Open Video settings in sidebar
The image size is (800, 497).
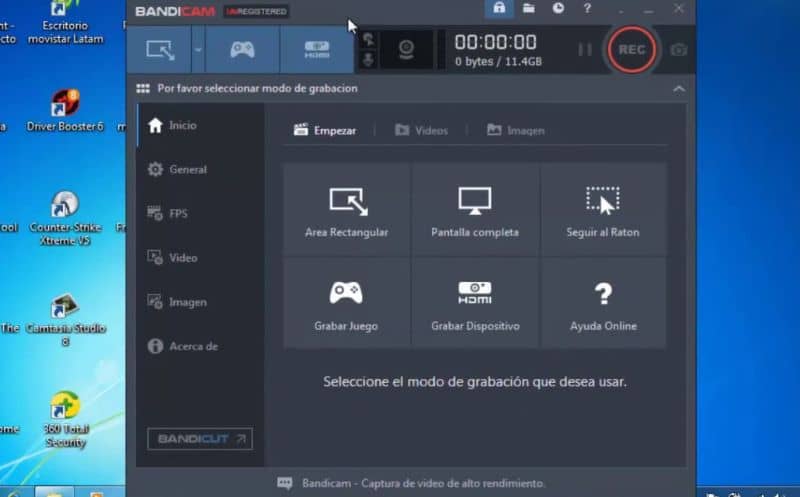click(200, 258)
